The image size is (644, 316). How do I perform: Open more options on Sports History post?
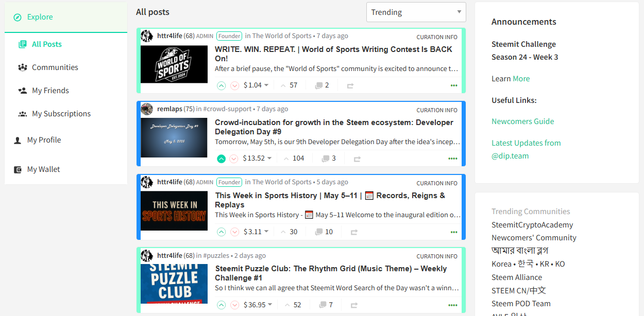coord(454,232)
